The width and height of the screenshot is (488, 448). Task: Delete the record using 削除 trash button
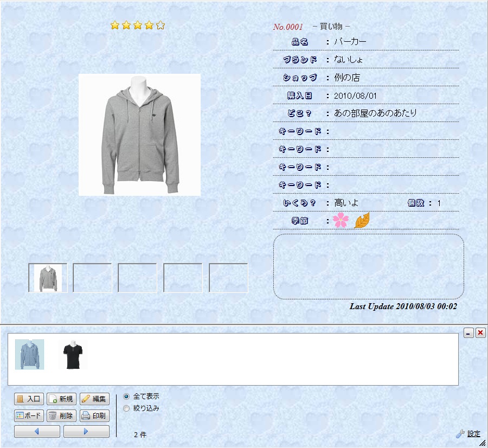(61, 416)
